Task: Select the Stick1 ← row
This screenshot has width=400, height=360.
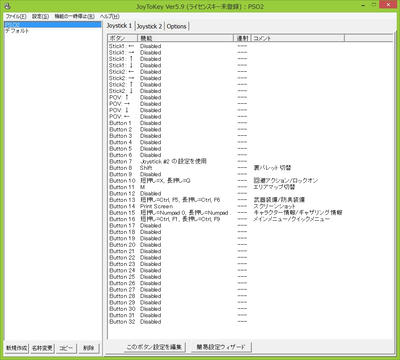Action: (x=250, y=46)
